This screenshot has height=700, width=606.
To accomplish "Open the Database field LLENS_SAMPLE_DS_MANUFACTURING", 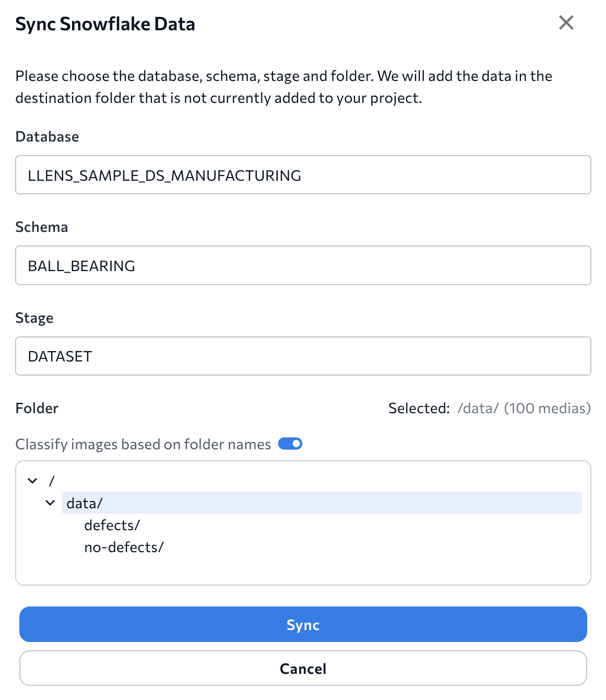I will coord(303,175).
